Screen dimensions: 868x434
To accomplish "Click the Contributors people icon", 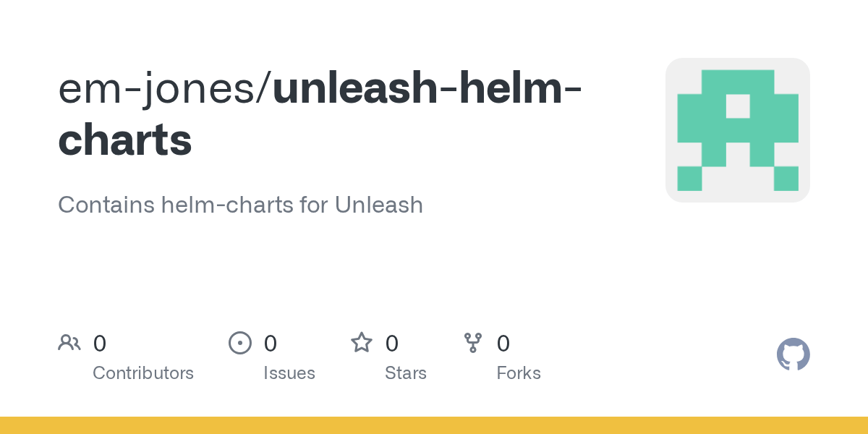I will pos(69,342).
